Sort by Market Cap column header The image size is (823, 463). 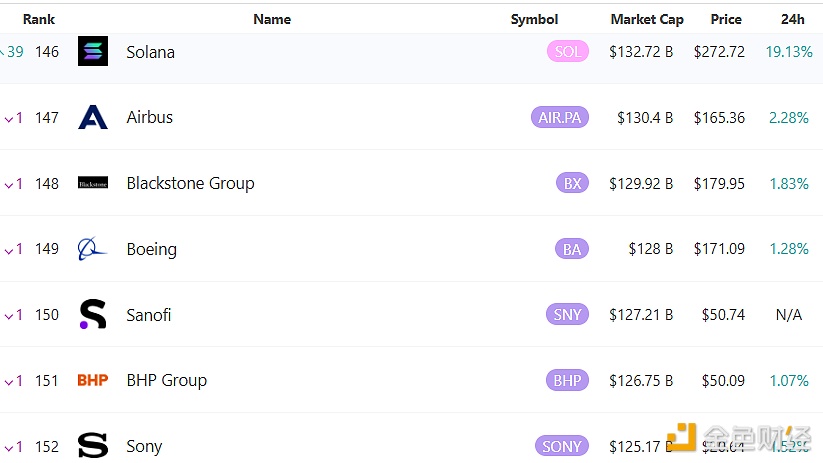(x=646, y=19)
